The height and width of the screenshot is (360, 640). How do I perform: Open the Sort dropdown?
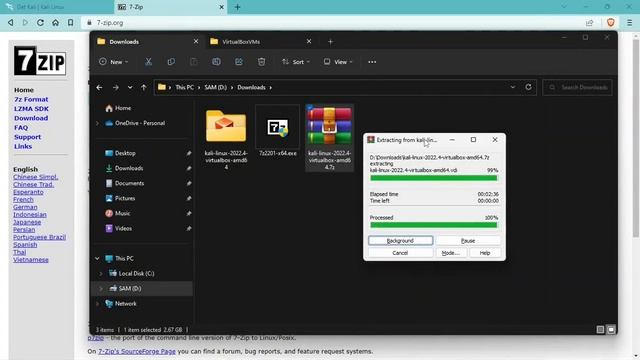(x=296, y=62)
